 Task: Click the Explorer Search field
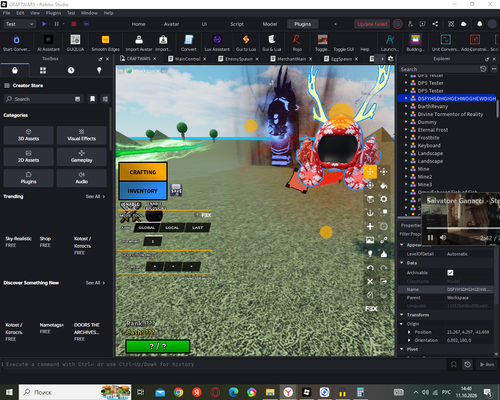click(x=439, y=69)
